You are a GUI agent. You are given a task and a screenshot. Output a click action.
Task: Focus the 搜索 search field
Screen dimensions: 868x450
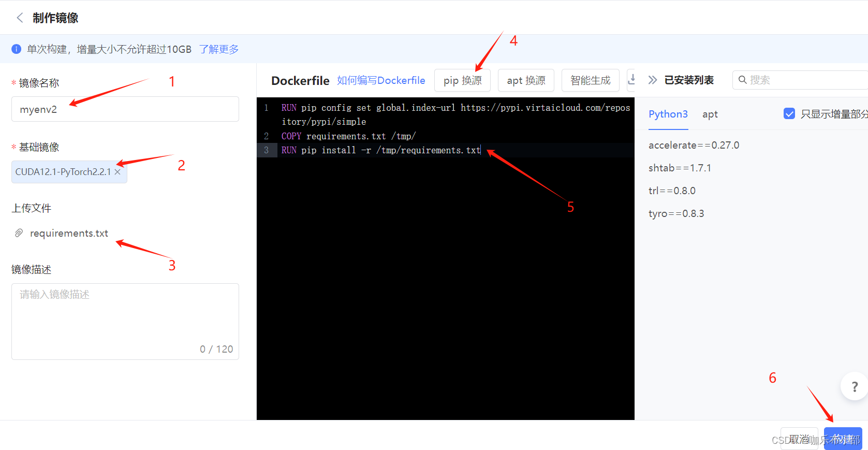point(800,80)
